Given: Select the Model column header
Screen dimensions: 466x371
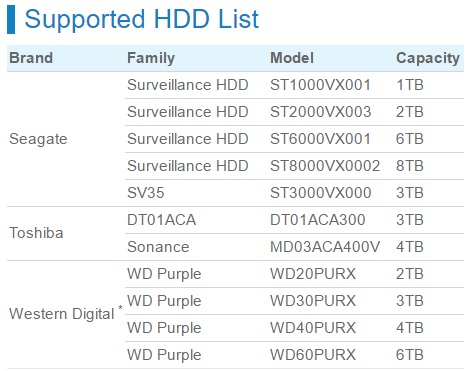Looking at the screenshot, I should point(292,58).
